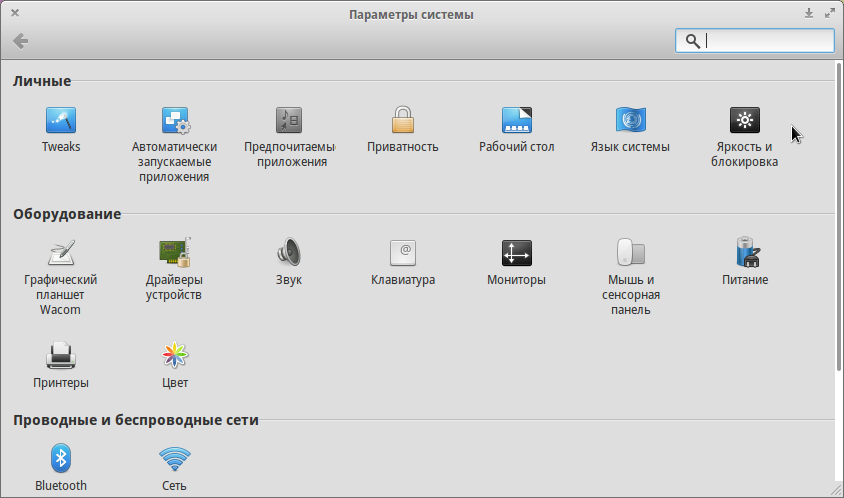Open the Сеть network settings

tap(175, 459)
